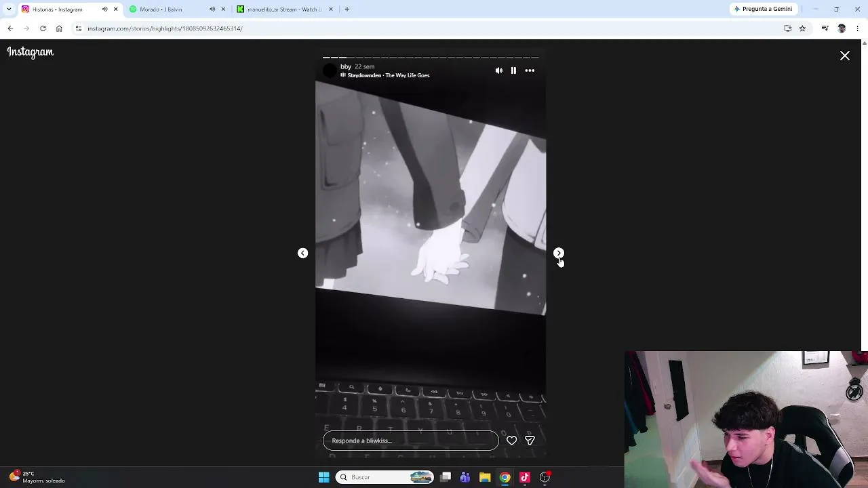Mute the story audio

(499, 70)
